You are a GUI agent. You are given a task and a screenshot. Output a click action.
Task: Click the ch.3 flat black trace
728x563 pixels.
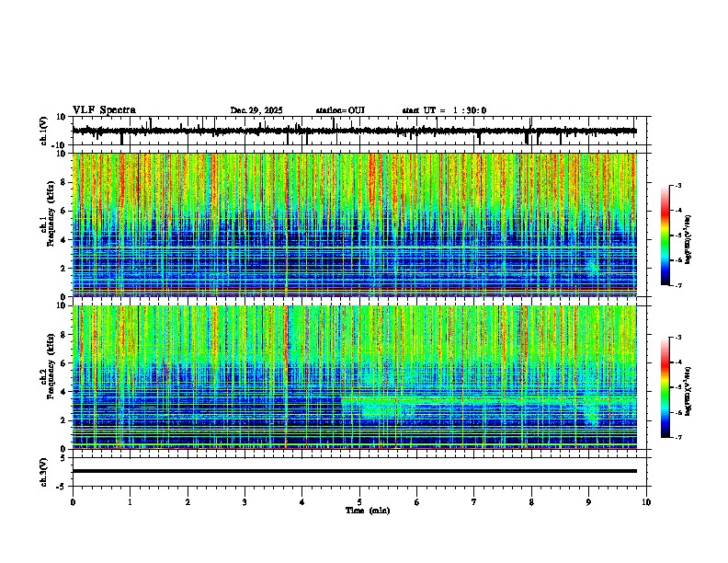[x=354, y=471]
